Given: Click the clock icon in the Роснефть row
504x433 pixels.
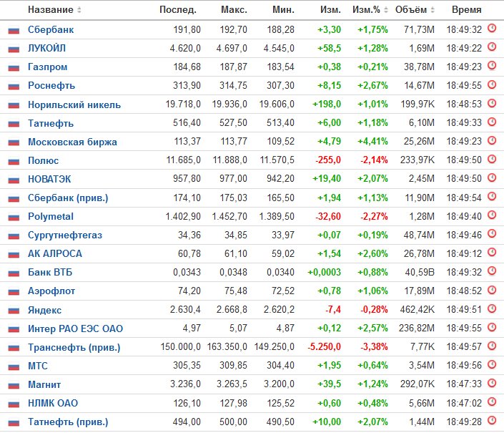Looking at the screenshot, I should (492, 84).
